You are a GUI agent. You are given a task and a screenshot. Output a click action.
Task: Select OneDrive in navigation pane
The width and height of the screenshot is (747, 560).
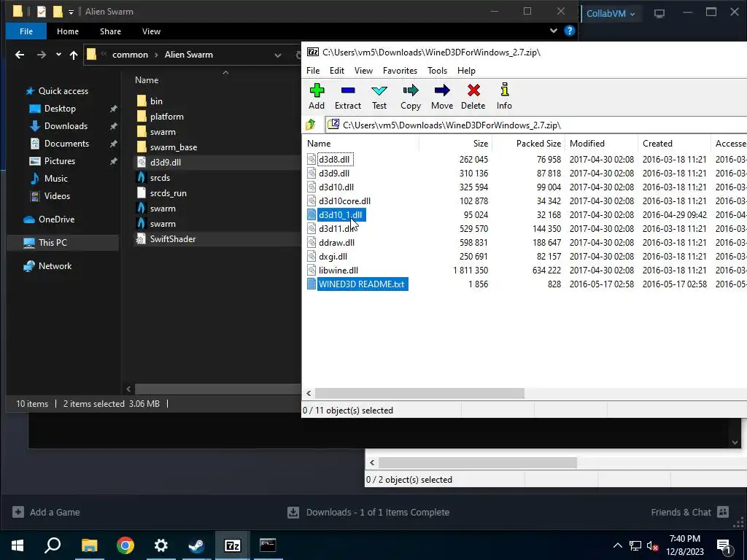pyautogui.click(x=56, y=219)
